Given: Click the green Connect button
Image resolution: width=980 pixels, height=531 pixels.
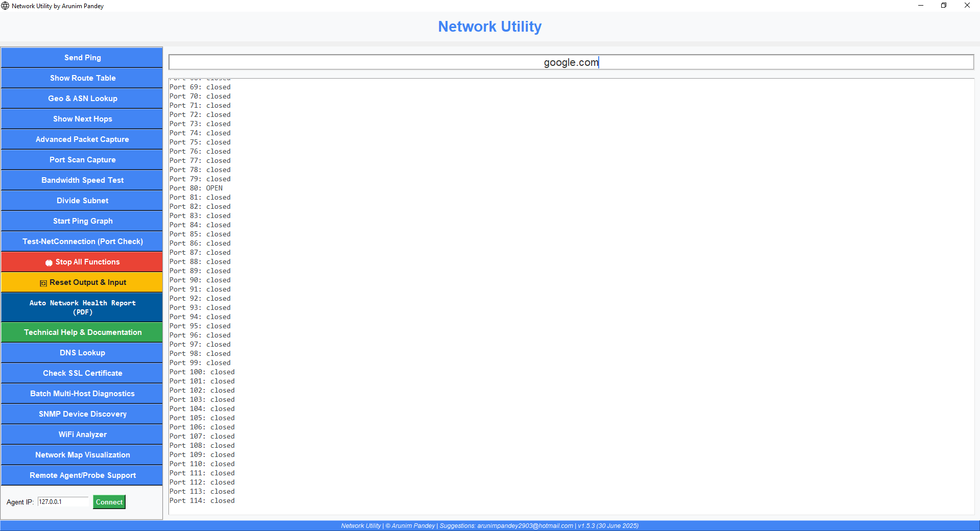Looking at the screenshot, I should [109, 502].
